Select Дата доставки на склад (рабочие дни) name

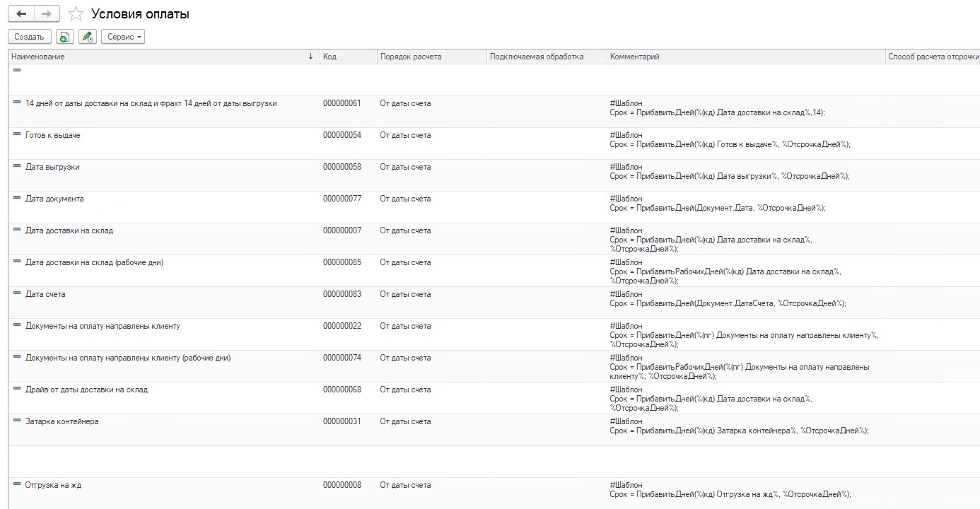pos(95,262)
